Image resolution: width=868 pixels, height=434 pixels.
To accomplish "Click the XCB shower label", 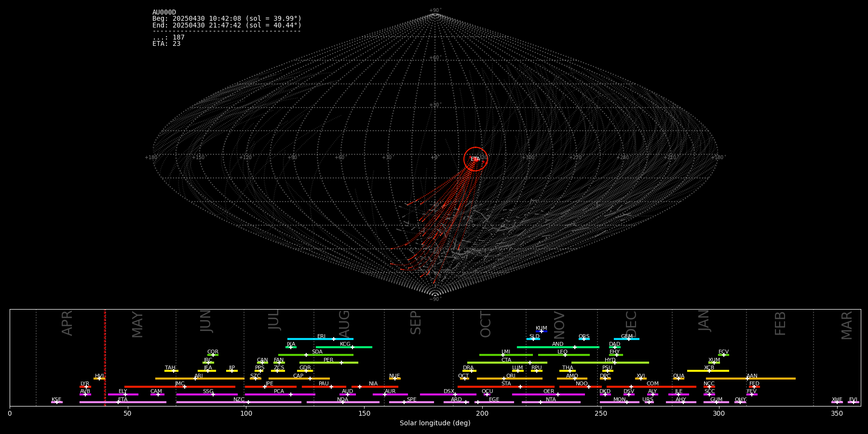I will pos(709,368).
